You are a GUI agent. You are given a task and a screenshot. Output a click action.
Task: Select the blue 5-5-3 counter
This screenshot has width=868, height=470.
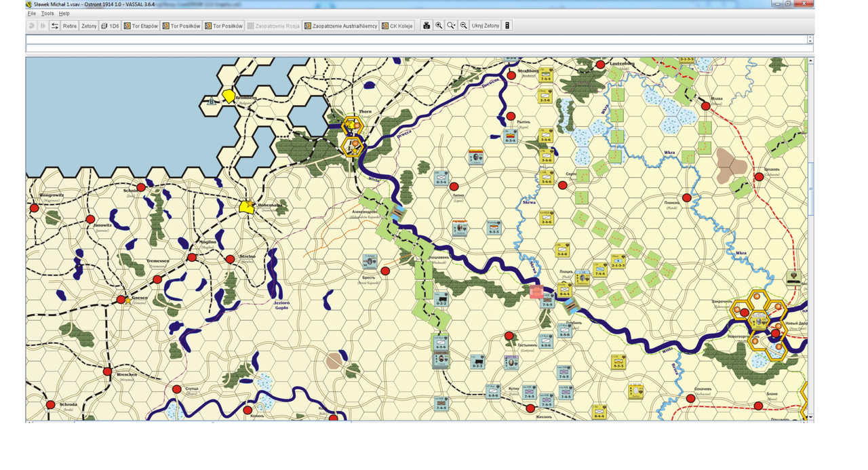pos(494,227)
